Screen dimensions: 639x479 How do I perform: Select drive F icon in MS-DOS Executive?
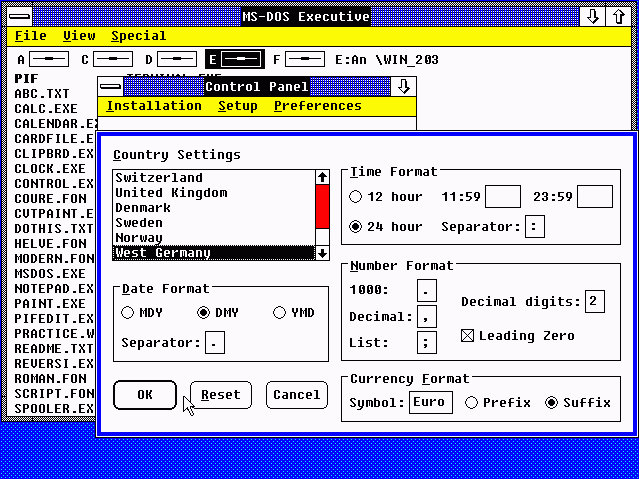pos(305,60)
